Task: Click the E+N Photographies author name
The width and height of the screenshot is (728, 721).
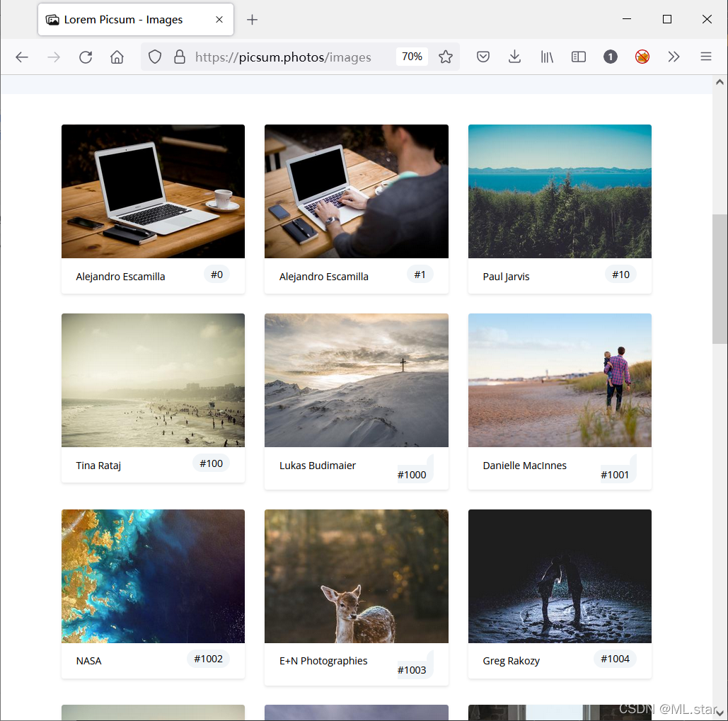Action: 323,661
